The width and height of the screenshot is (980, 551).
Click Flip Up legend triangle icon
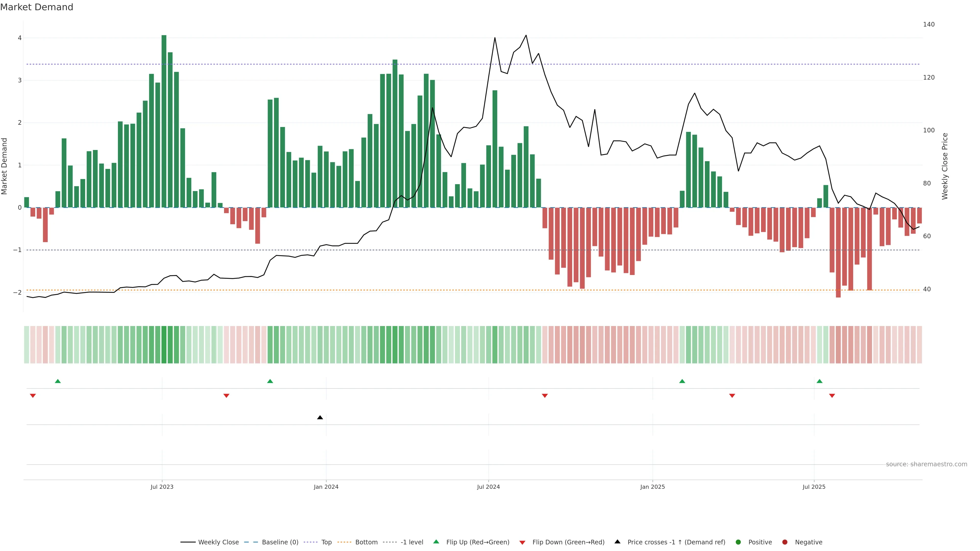point(436,542)
